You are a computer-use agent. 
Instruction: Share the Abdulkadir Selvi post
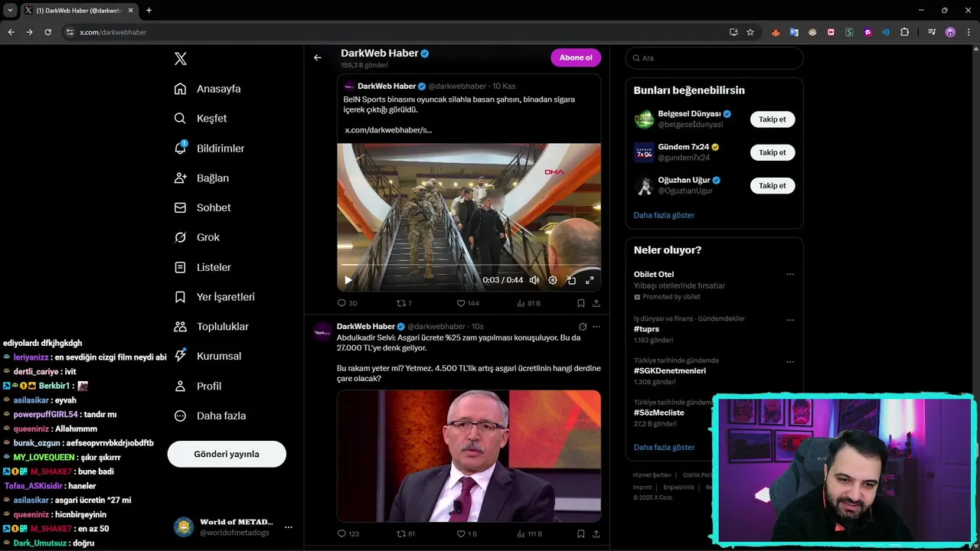596,533
